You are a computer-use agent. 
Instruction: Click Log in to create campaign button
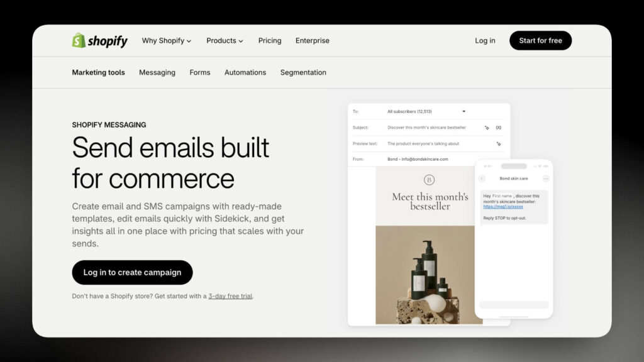(132, 273)
